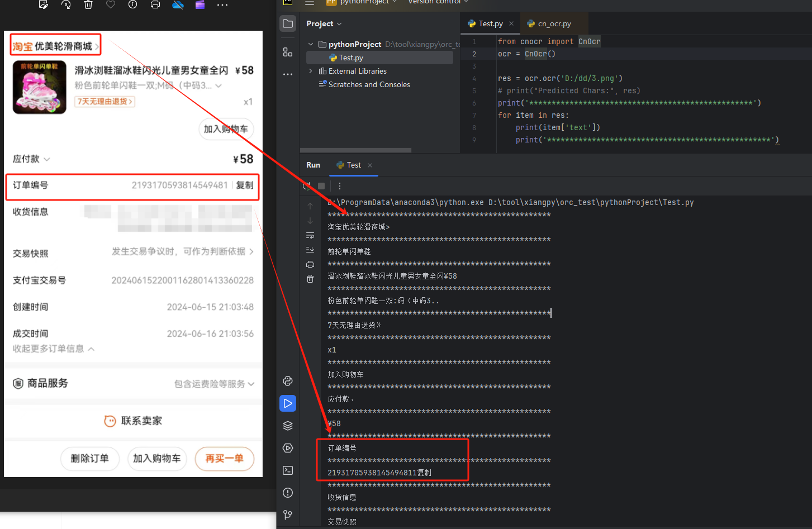Open the pythonProject project dropdown
The height and width of the screenshot is (529, 812).
362,2
